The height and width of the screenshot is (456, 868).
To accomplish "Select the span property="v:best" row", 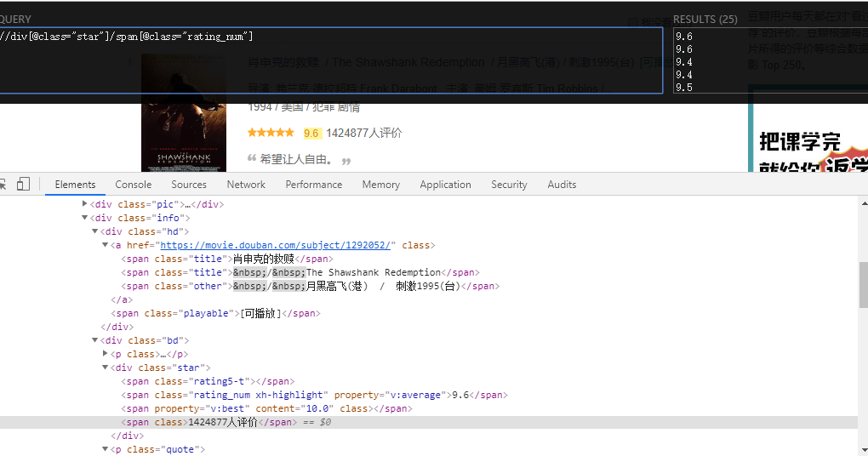I will (267, 408).
